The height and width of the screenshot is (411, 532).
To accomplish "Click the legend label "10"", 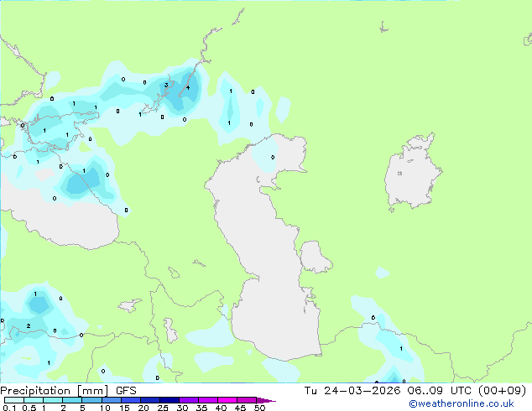I will pos(105,408).
